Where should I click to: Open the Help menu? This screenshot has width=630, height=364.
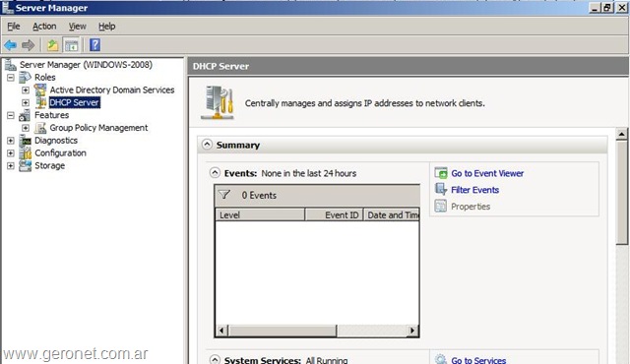click(x=107, y=27)
